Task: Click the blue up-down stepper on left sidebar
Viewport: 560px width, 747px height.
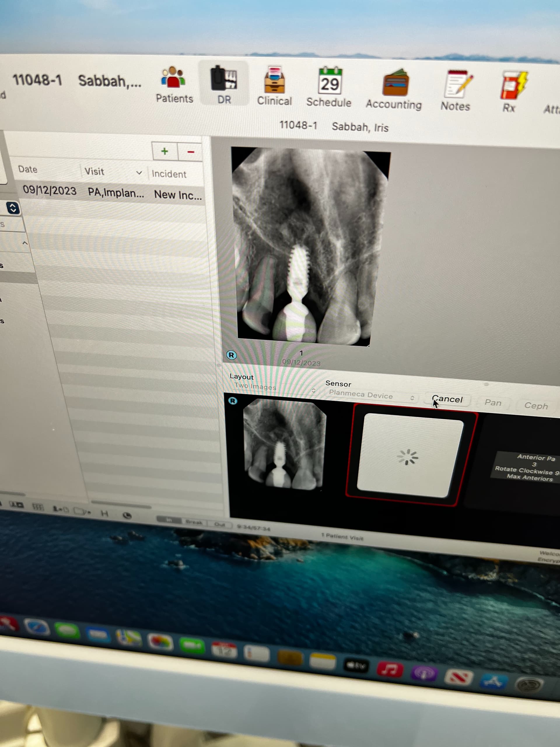Action: coord(13,208)
